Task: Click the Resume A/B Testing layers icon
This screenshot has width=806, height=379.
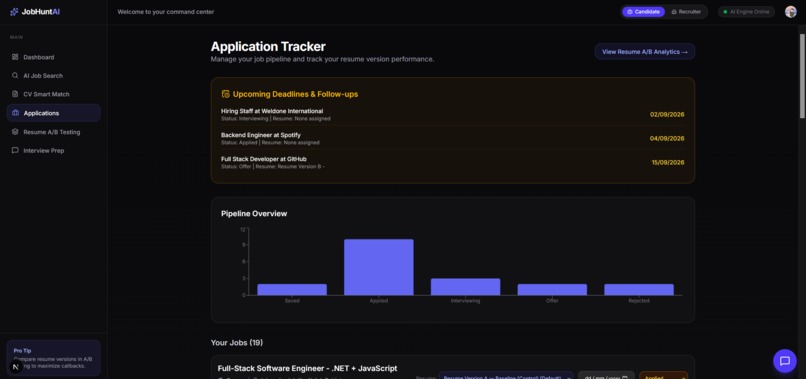Action: pos(15,132)
